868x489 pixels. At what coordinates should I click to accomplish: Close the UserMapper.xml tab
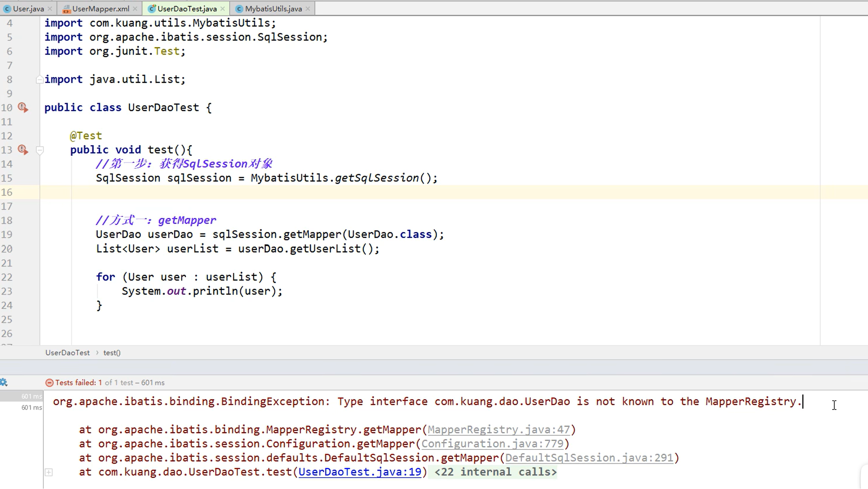click(135, 9)
